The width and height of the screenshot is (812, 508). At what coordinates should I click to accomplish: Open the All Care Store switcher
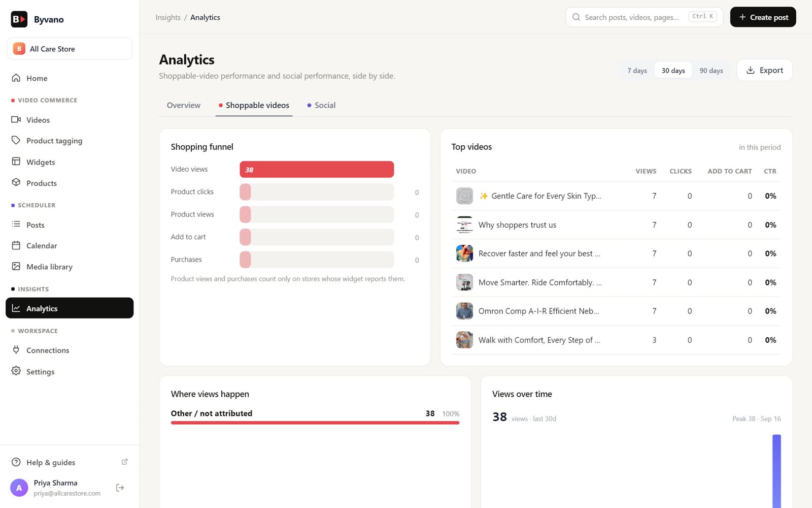click(x=70, y=49)
